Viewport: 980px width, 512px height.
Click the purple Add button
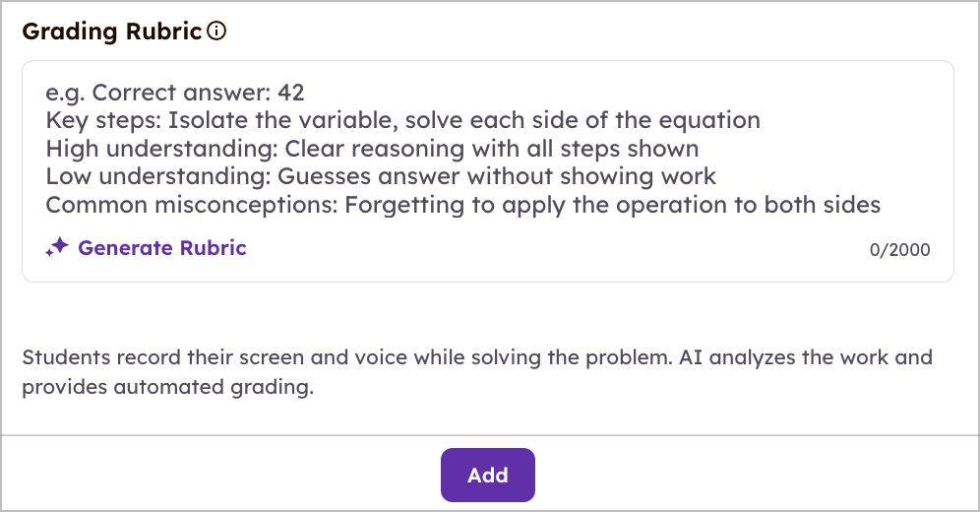click(x=487, y=476)
